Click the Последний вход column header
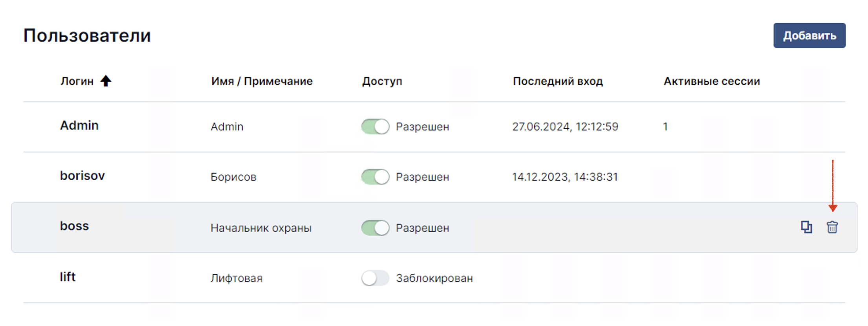Screen dimensions: 868x326 [x=558, y=81]
